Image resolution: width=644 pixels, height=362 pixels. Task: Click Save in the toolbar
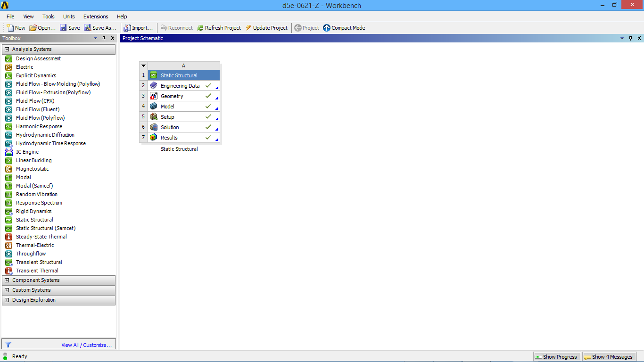[70, 28]
